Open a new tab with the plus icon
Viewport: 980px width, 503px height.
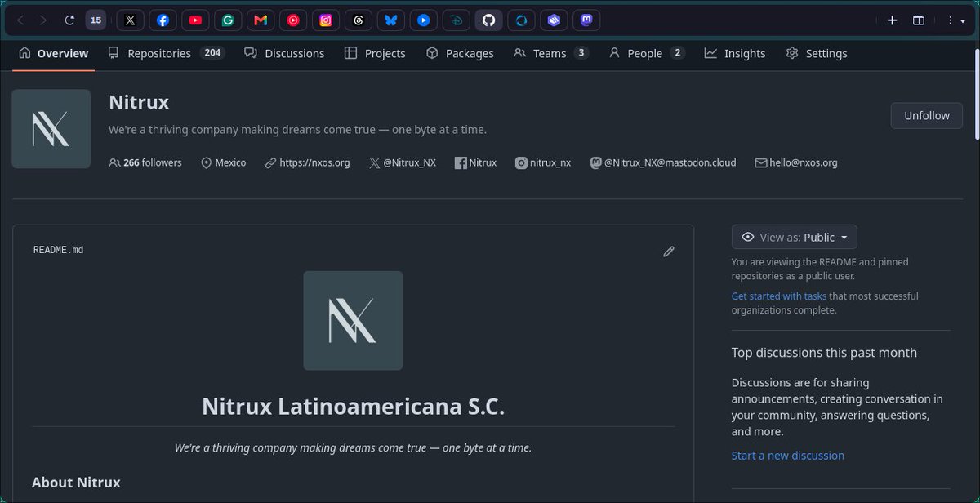(x=893, y=20)
